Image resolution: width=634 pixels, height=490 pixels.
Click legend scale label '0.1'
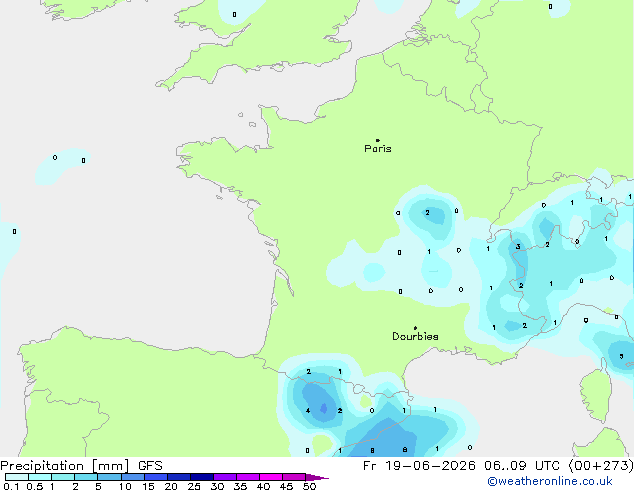pyautogui.click(x=11, y=486)
